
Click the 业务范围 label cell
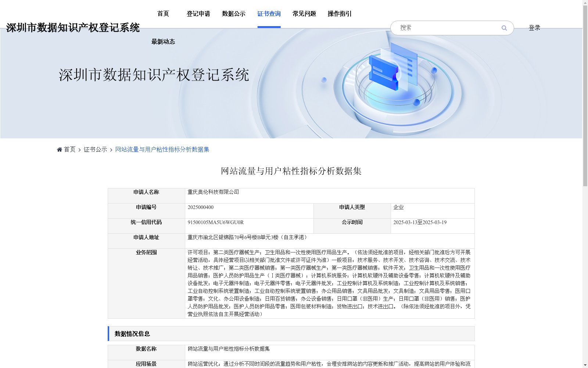(146, 283)
